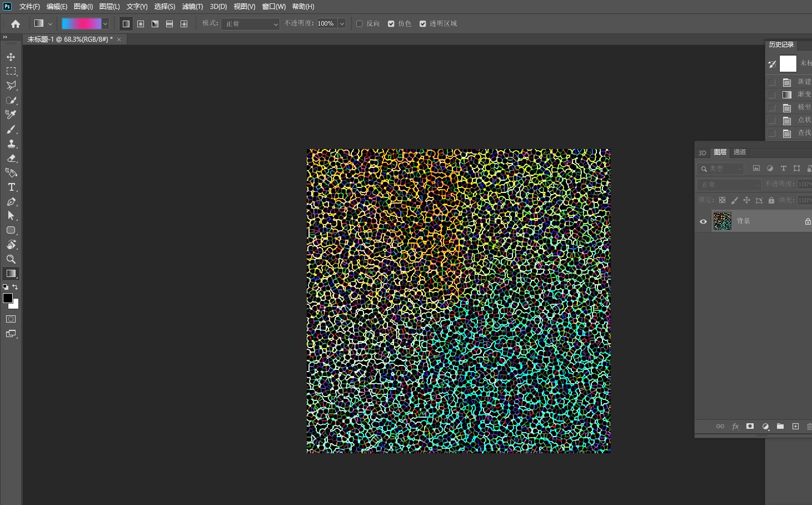This screenshot has height=505, width=812.
Task: Open the 滤镜(T) menu
Action: coord(192,7)
